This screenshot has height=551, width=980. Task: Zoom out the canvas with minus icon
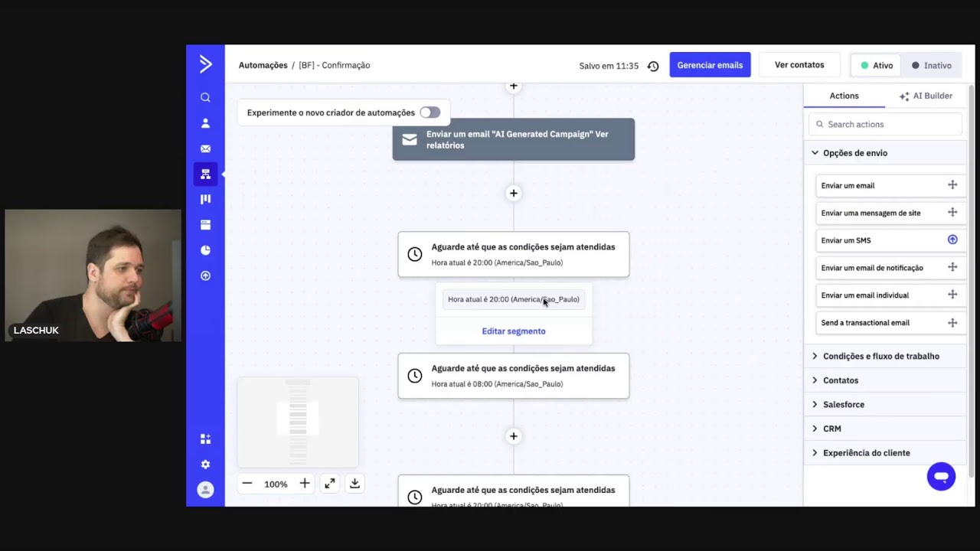(x=247, y=484)
